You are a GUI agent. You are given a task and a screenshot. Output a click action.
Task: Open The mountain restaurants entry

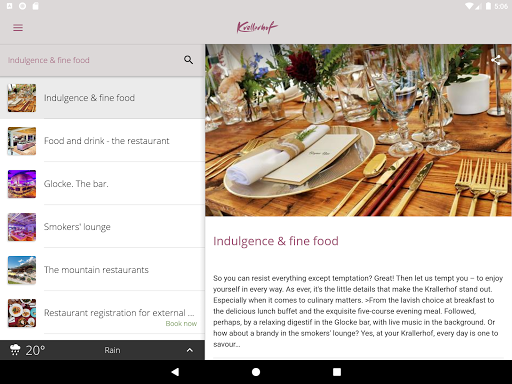pyautogui.click(x=102, y=270)
